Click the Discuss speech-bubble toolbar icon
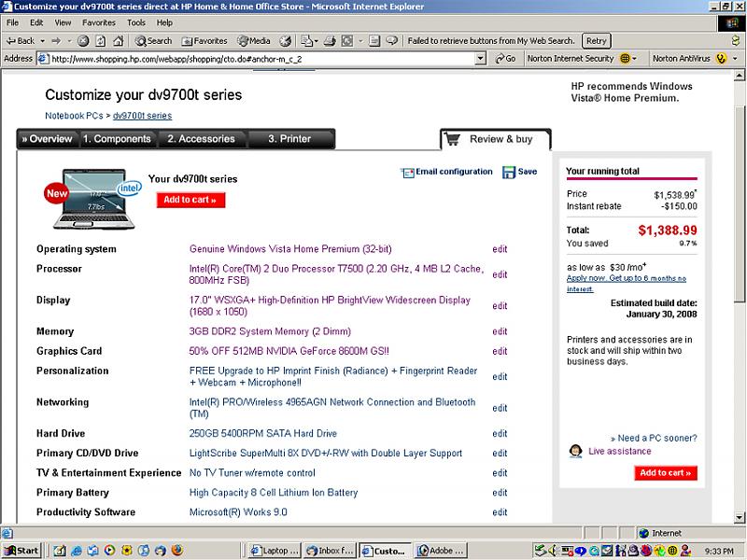Viewport: 747px width, 560px height. (391, 41)
